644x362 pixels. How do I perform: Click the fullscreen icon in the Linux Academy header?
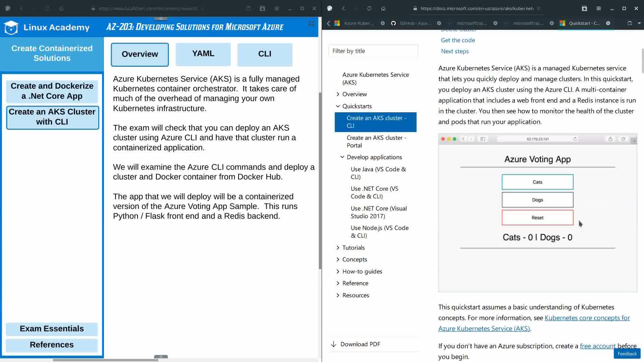coord(311,23)
